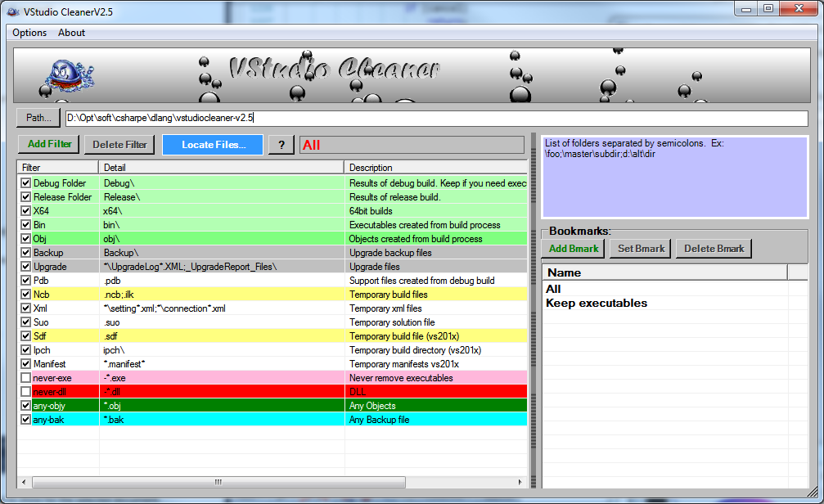Click the Path... button
Screen dimensions: 824x504
[x=39, y=118]
